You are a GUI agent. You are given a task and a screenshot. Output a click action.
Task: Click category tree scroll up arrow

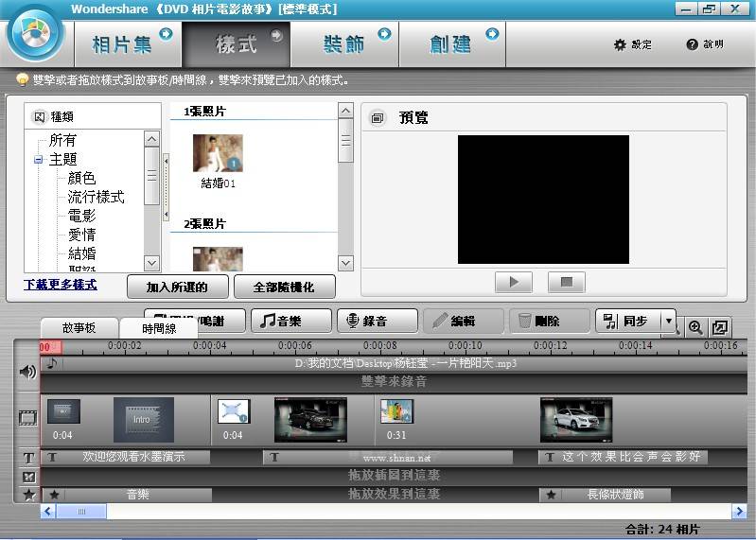click(x=151, y=139)
